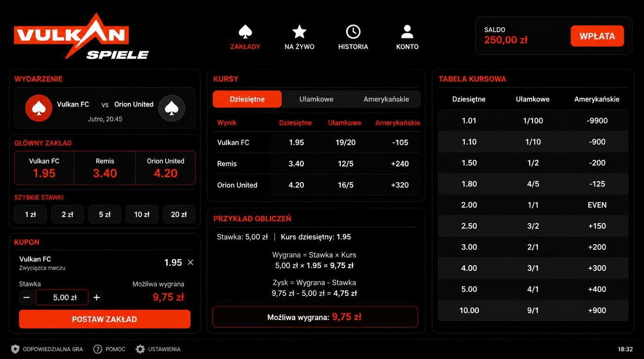Open the Zakłady spade icon
Viewport: 644px width, 359px height.
245,32
